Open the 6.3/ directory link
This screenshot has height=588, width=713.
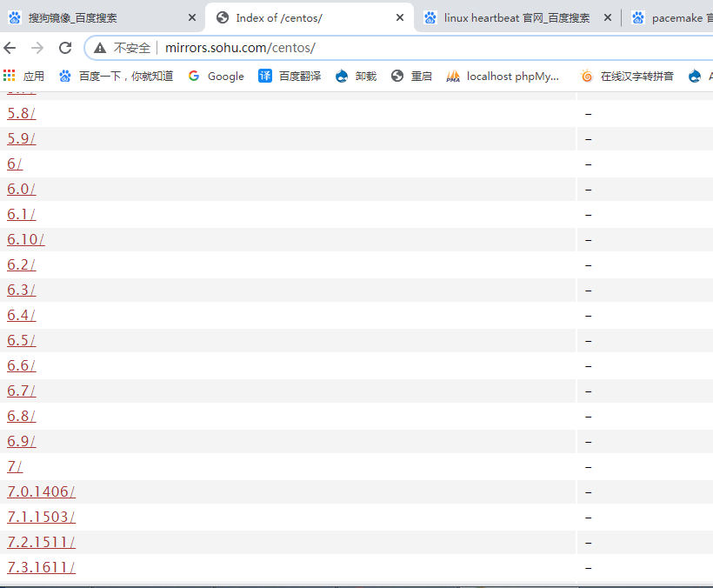[22, 290]
